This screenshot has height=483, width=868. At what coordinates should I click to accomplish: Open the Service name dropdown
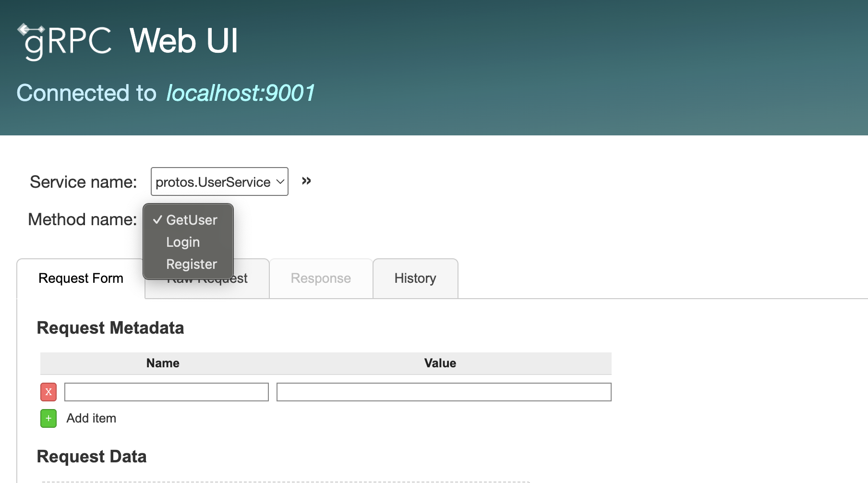click(219, 182)
